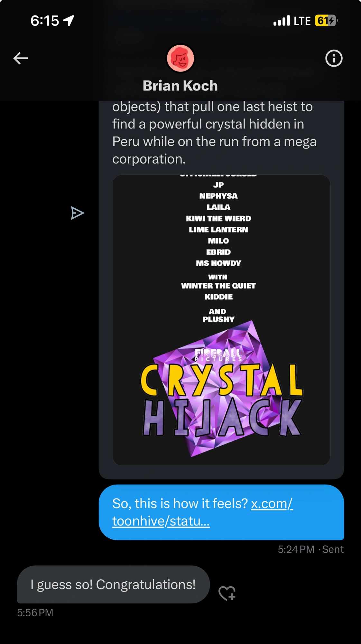Image resolution: width=361 pixels, height=644 pixels.
Task: Tap the "I guess so! Congratulations!" message
Action: 113,584
